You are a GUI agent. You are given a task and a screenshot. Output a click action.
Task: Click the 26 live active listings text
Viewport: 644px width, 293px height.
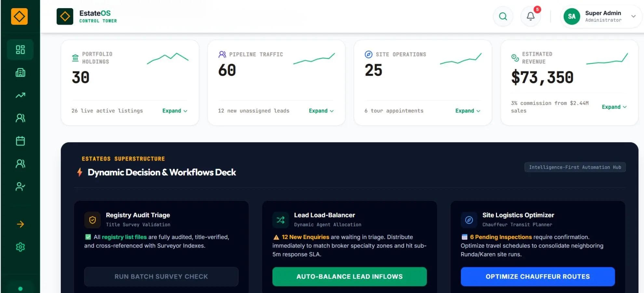pos(107,111)
